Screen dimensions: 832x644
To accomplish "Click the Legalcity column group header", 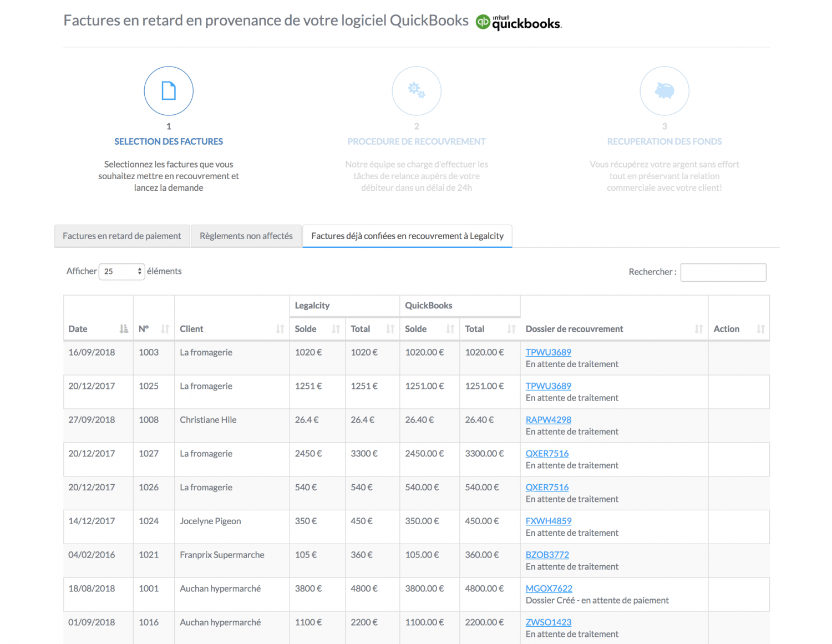I will [344, 306].
